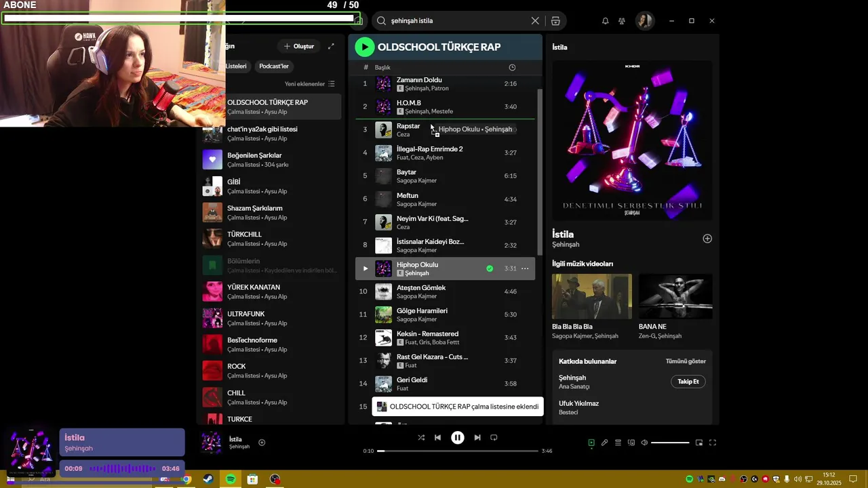Adjust the volume slider

point(670,443)
